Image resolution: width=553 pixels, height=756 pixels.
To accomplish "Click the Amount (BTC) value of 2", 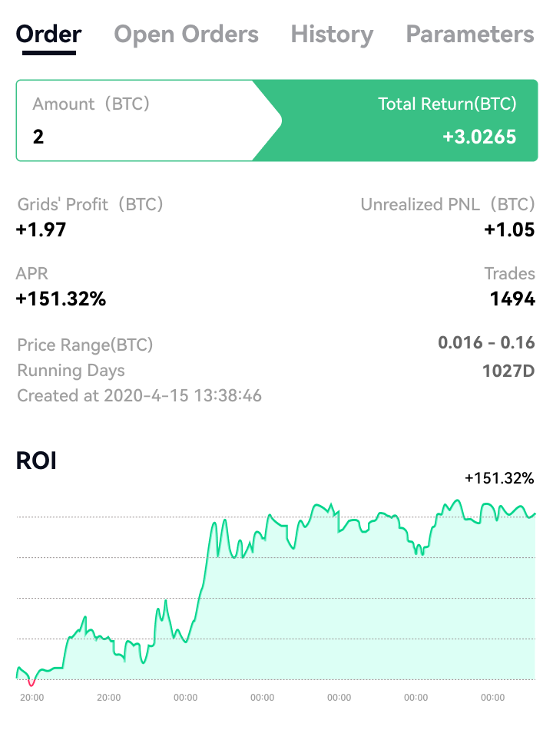I will tap(38, 137).
